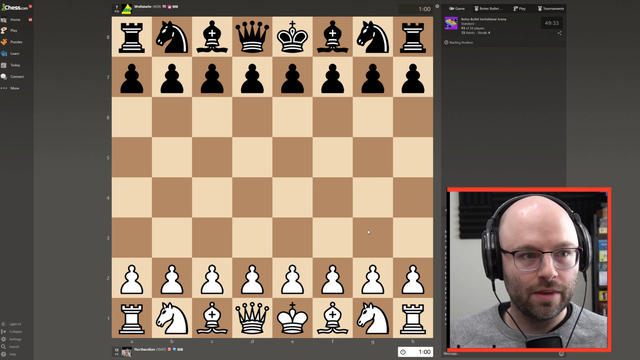The width and height of the screenshot is (640, 360).
Task: Select the white bishop on f1
Action: pos(333,318)
